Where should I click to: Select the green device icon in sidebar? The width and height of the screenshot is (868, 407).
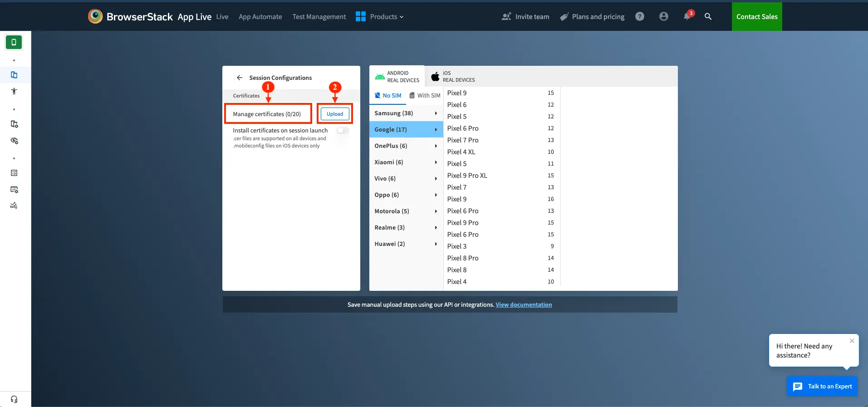point(14,42)
